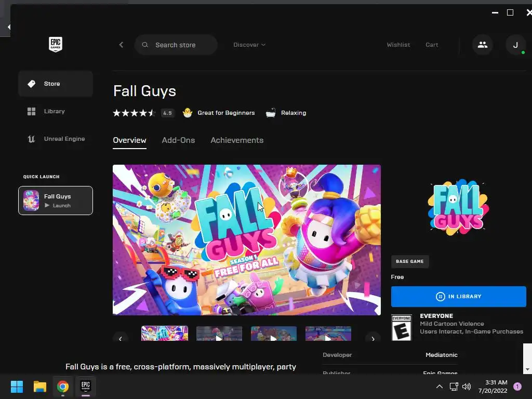Click the scrollbar down arrow

527,369
